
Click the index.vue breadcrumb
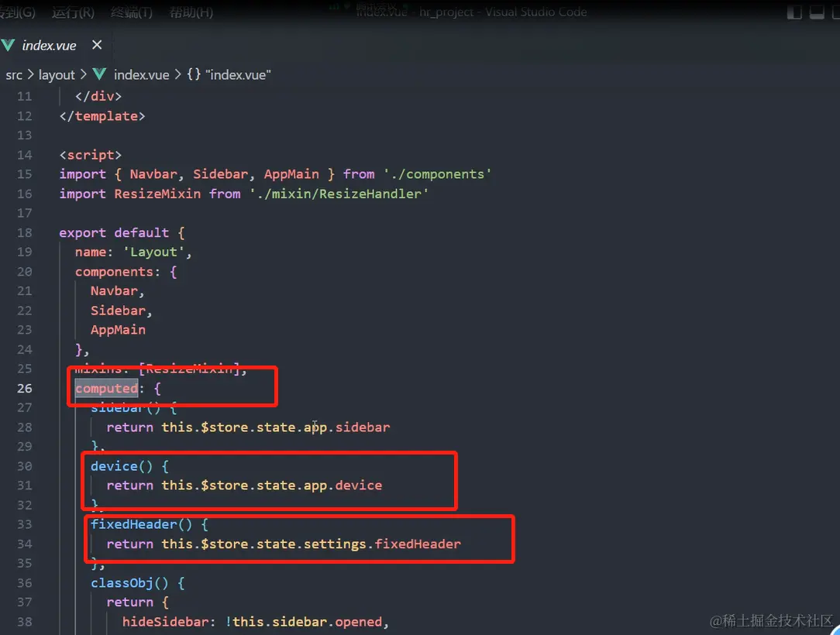(x=142, y=75)
